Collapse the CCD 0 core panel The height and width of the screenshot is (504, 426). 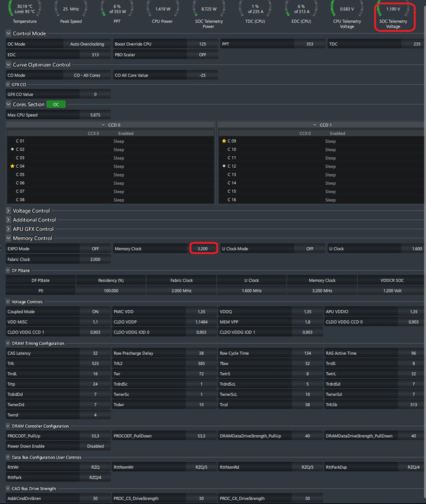click(103, 125)
